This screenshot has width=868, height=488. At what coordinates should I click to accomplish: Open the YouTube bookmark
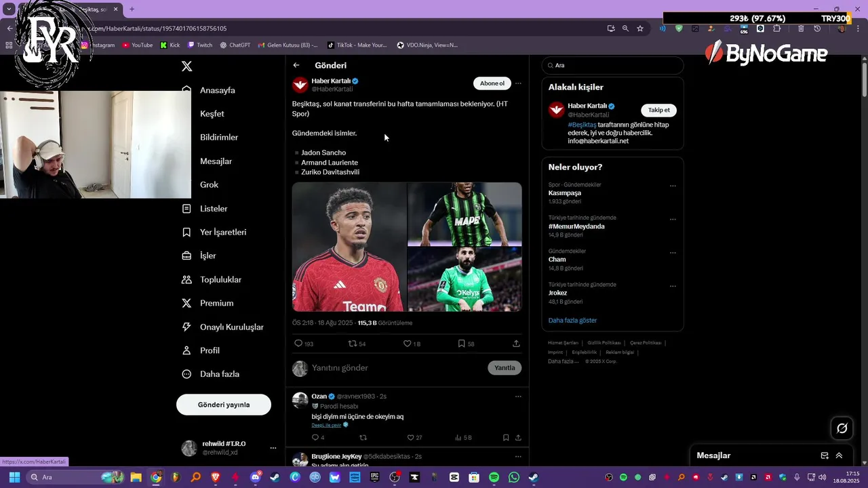click(x=138, y=45)
